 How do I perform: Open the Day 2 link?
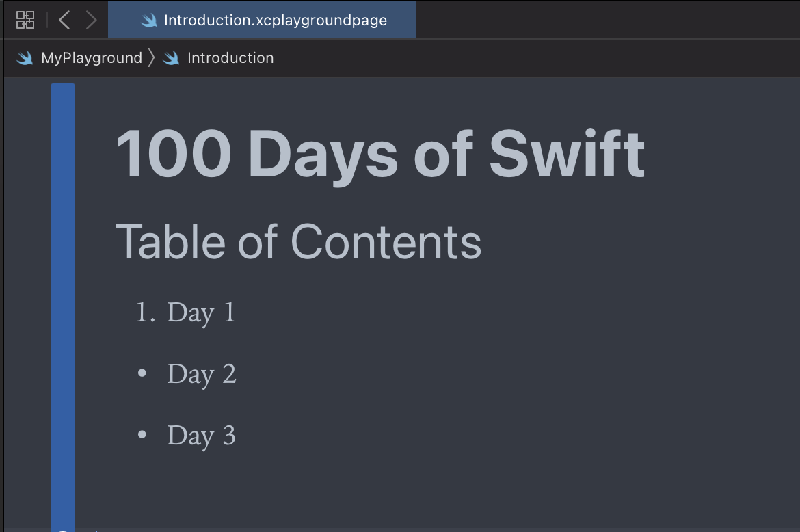pyautogui.click(x=202, y=374)
